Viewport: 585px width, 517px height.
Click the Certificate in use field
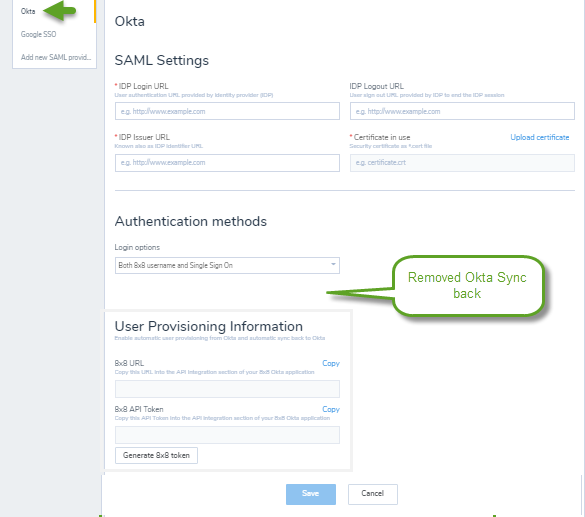462,163
